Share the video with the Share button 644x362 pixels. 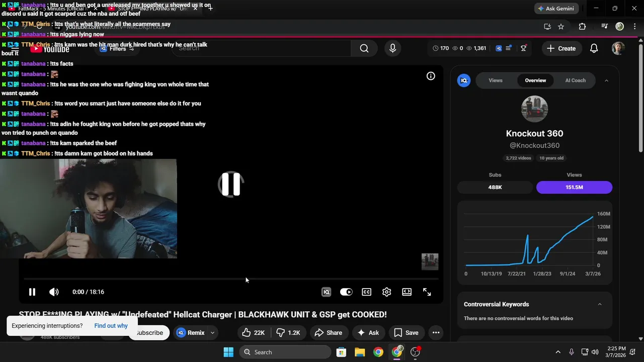tap(328, 332)
